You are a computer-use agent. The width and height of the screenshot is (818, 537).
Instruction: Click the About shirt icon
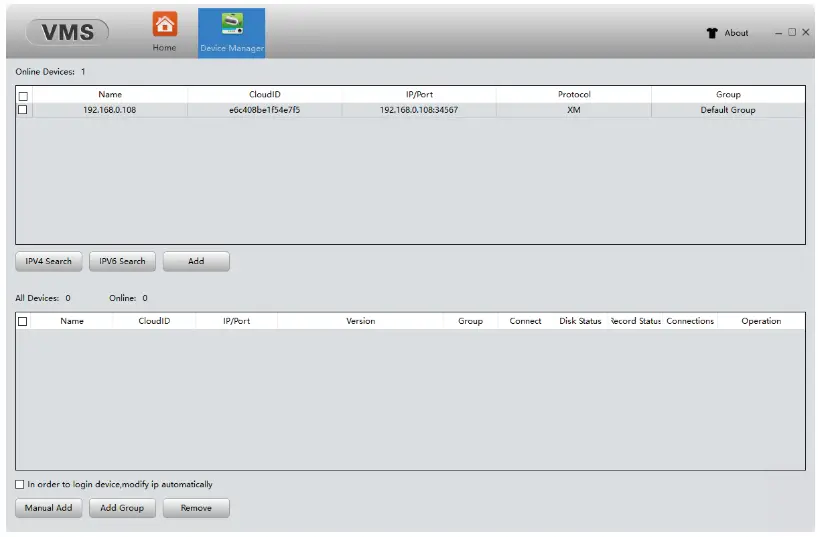(712, 33)
